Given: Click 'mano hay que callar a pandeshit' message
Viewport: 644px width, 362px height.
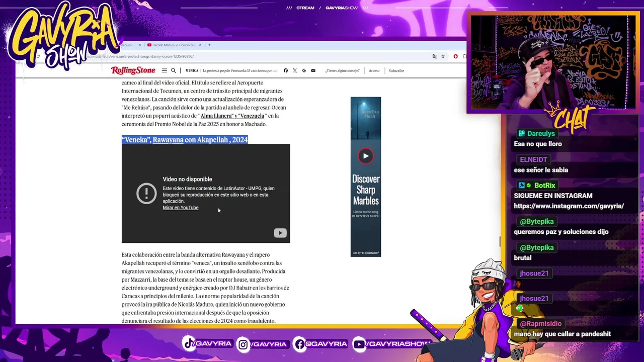Looking at the screenshot, I should coord(562,334).
